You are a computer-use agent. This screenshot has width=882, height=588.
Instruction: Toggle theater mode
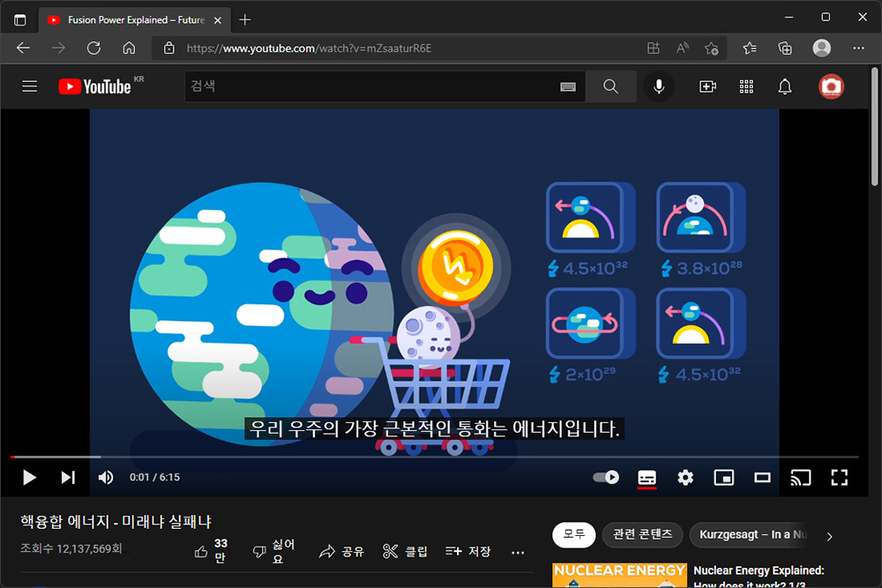[x=762, y=478]
